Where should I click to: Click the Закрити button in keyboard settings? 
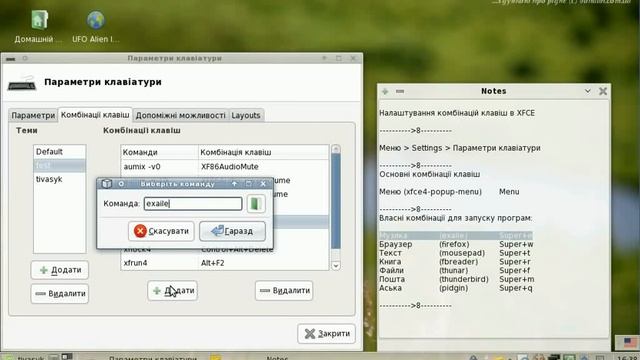coord(327,333)
